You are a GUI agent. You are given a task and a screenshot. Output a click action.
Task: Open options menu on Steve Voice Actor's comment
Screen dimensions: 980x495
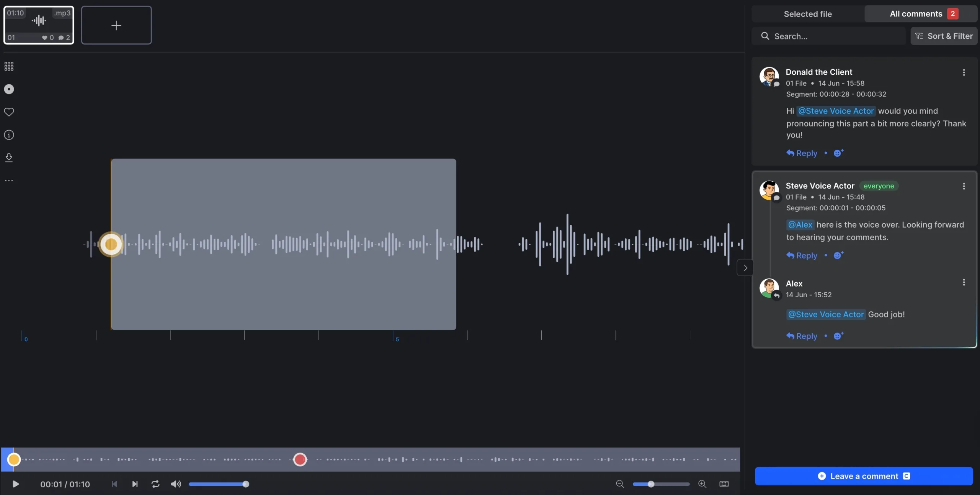[x=964, y=186]
